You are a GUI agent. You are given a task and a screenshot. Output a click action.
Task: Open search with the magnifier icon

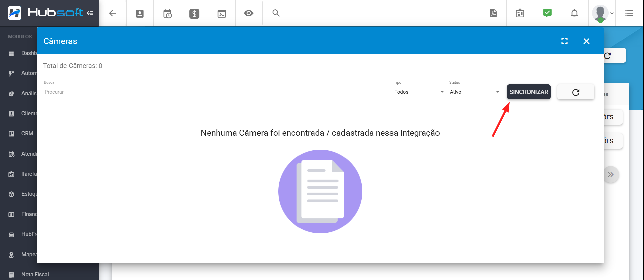coord(276,13)
